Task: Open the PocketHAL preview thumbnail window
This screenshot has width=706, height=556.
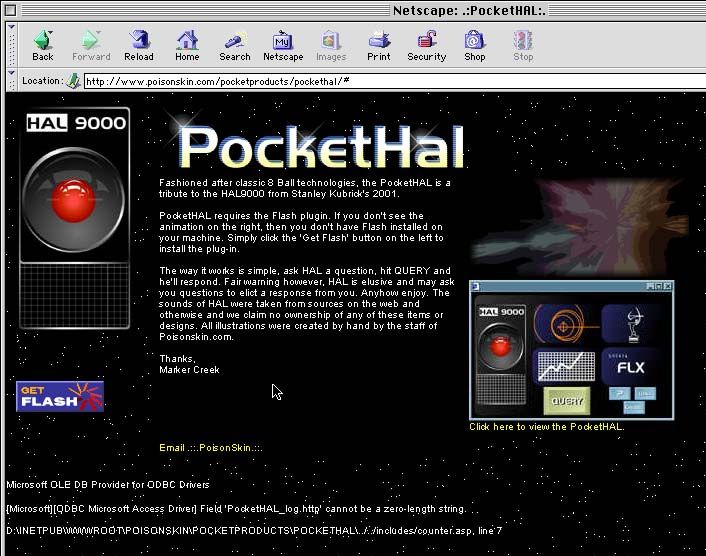Action: [x=571, y=350]
